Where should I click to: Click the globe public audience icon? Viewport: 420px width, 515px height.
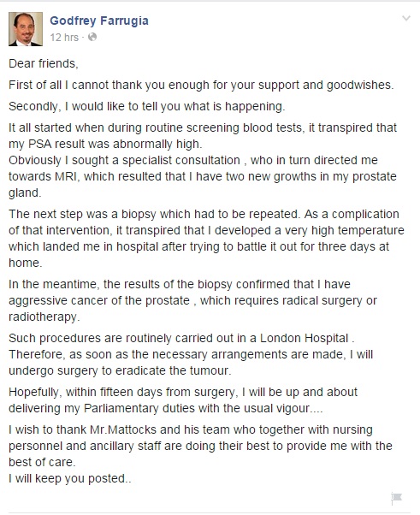pos(92,37)
